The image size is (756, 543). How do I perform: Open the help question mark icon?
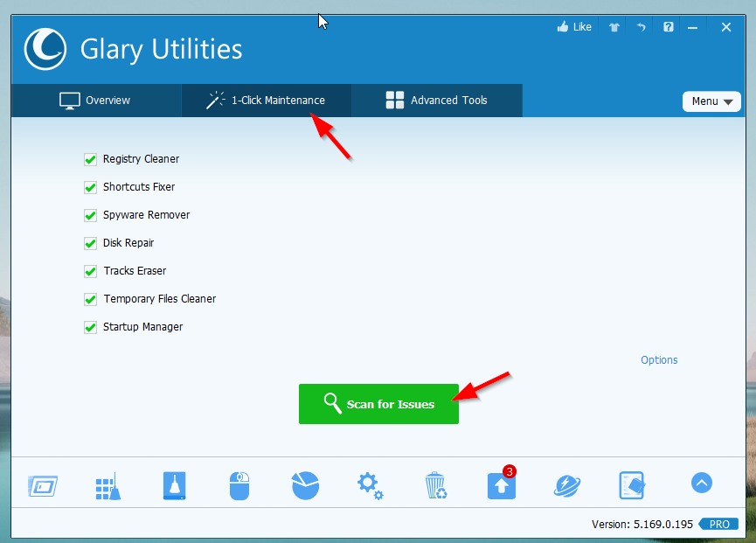pyautogui.click(x=669, y=27)
